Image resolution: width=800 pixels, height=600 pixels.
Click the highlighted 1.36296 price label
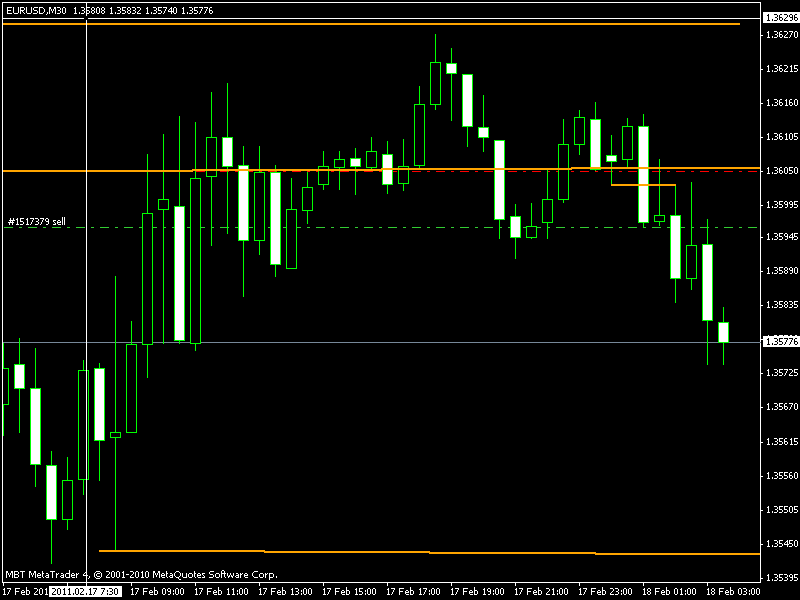781,18
